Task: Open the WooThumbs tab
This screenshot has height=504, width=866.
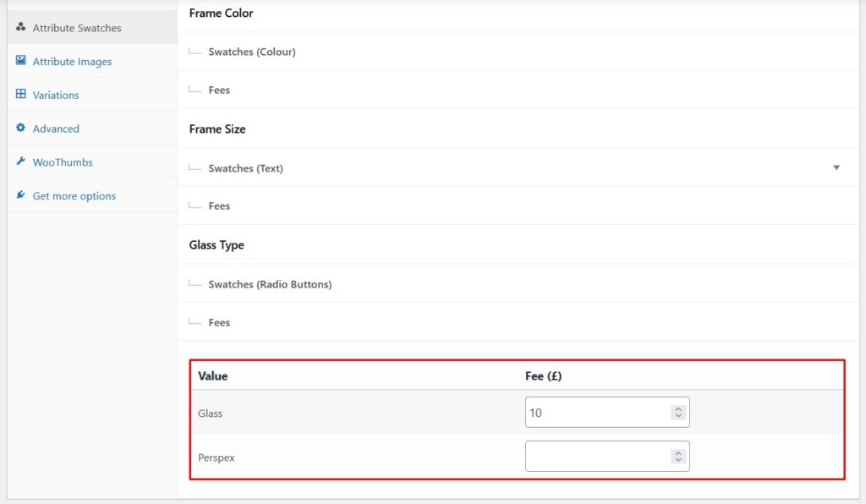Action: click(63, 162)
